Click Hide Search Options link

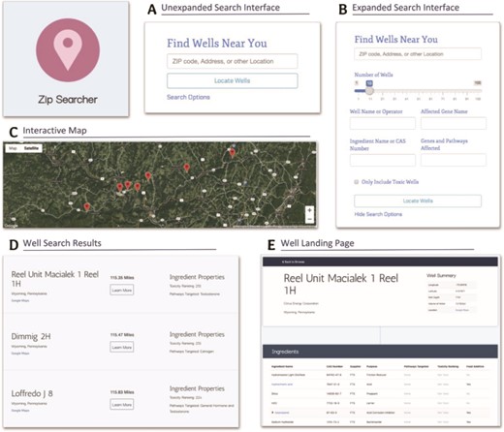[x=378, y=214]
